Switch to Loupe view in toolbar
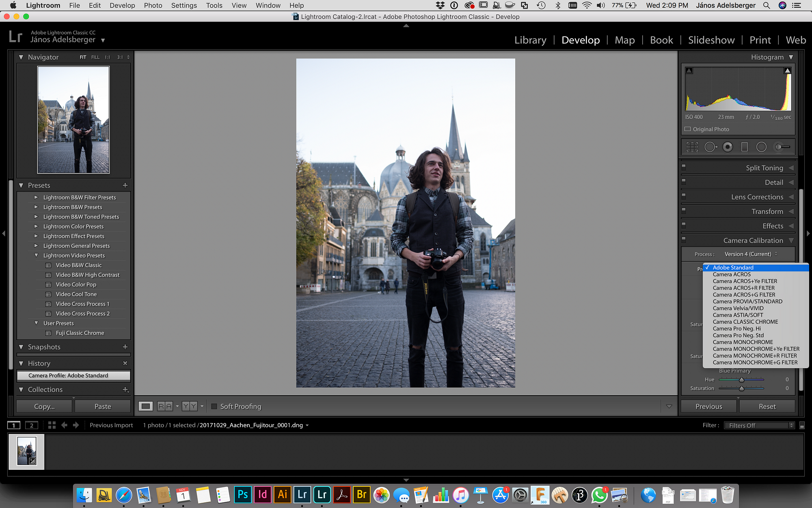This screenshot has height=508, width=812. coord(146,406)
